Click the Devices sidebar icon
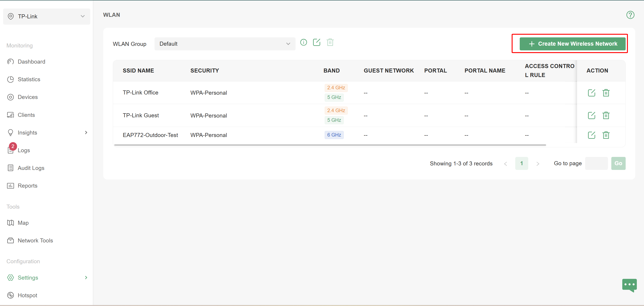The image size is (644, 306). (11, 97)
